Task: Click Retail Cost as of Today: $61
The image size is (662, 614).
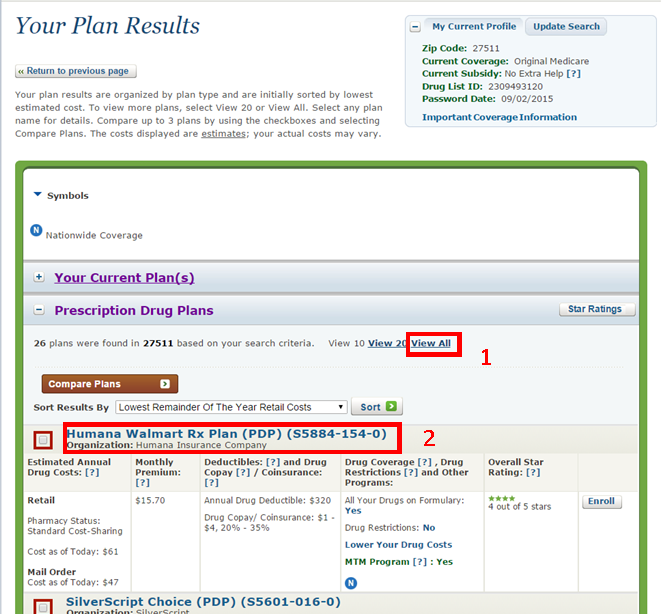Action: click(73, 552)
